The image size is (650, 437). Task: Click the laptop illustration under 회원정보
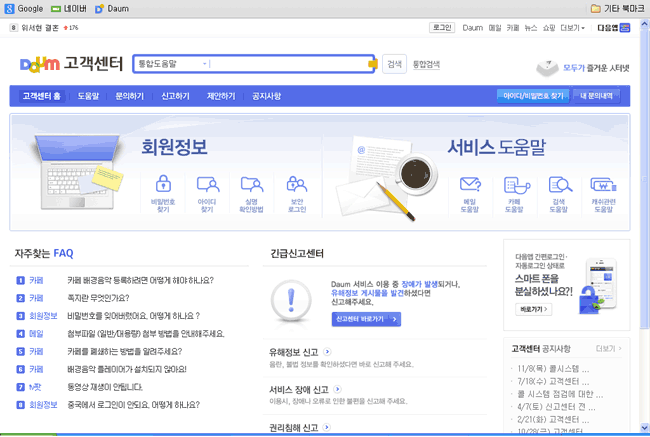[78, 172]
